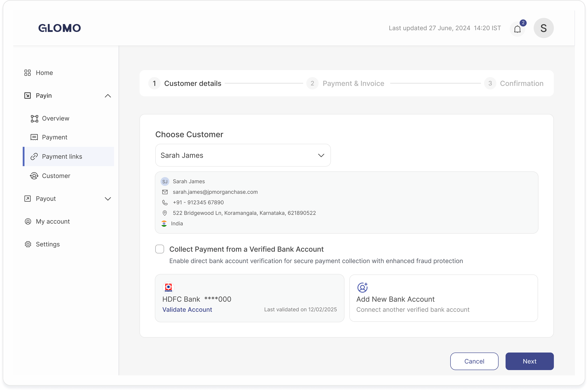Click the 522 Bridgewood Ln address text
The image size is (588, 391).
click(x=244, y=213)
